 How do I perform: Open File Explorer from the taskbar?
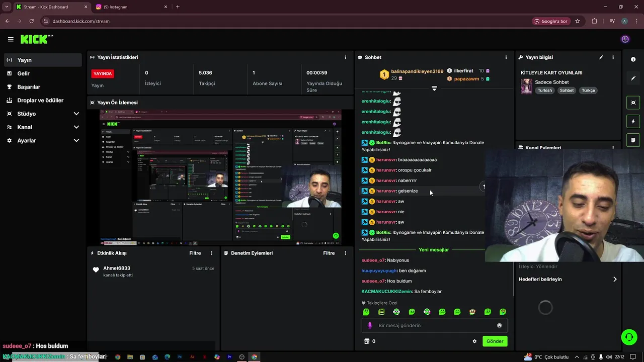coord(130,357)
